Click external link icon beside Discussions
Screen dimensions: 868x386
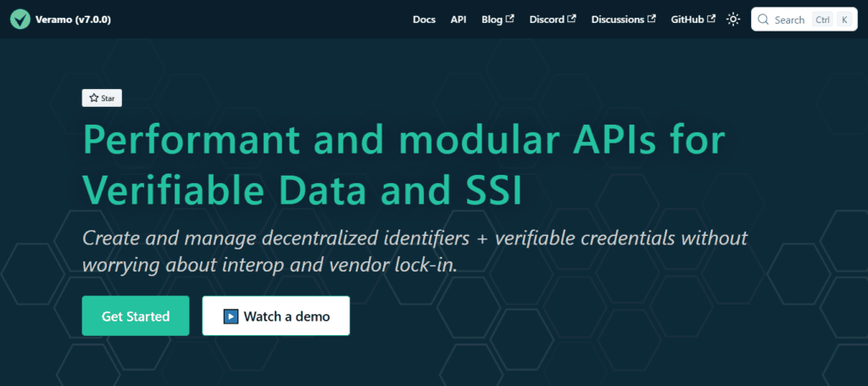[652, 19]
